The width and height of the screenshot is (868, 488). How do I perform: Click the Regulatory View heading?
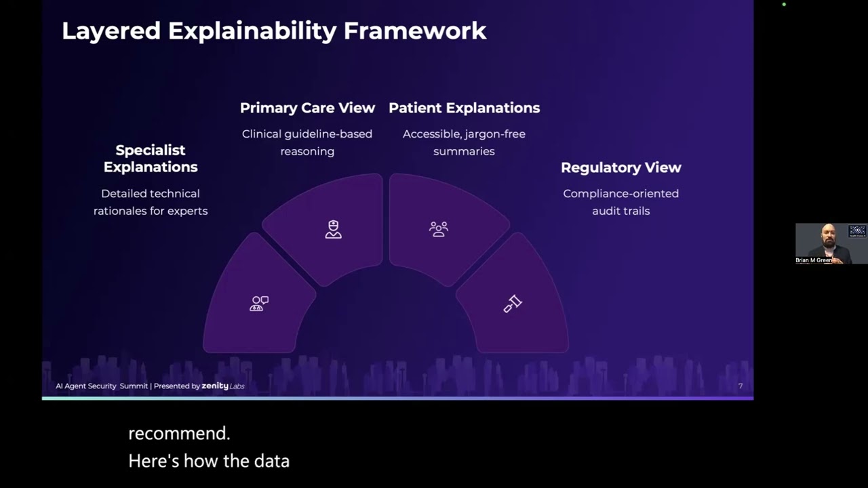tap(620, 167)
